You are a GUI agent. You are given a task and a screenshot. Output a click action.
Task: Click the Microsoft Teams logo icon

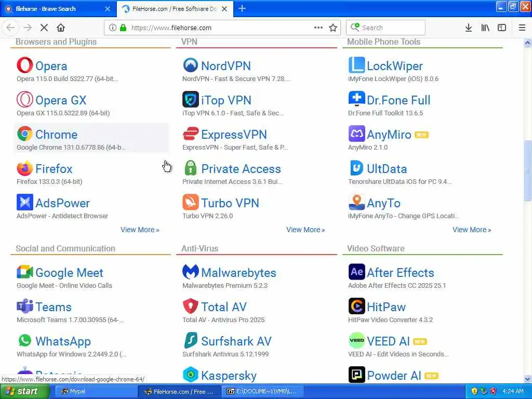tap(25, 306)
